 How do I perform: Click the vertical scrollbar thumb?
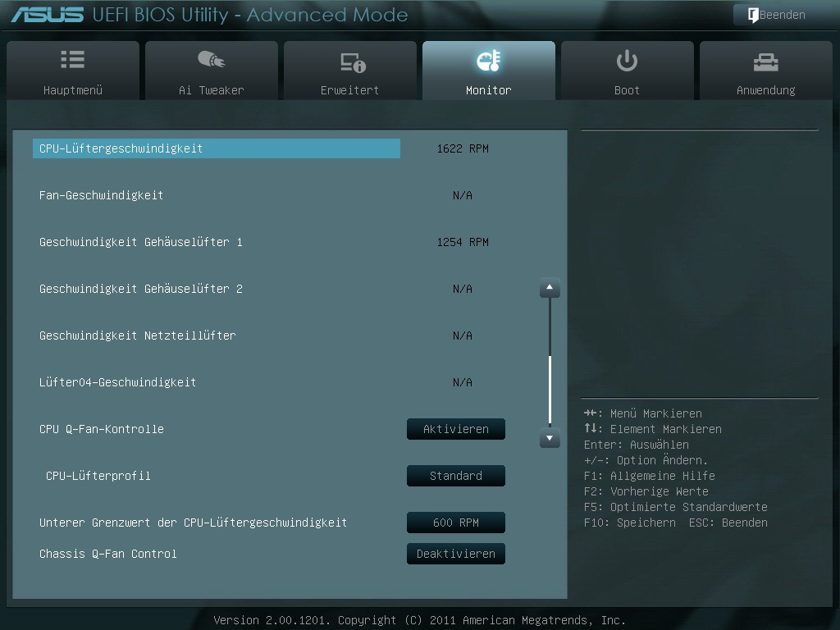550,390
